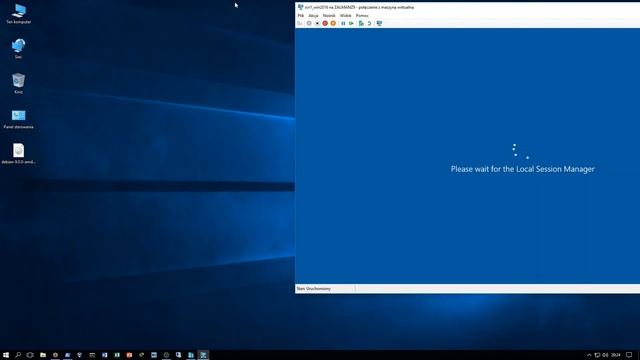
Task: Click the Hyper-V Manager taskbar icon
Action: coord(191,355)
